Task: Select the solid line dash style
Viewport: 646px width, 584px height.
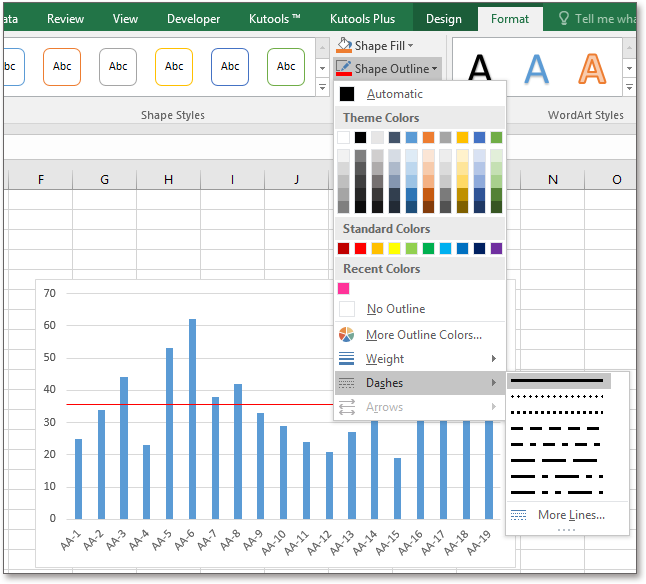Action: pyautogui.click(x=558, y=381)
